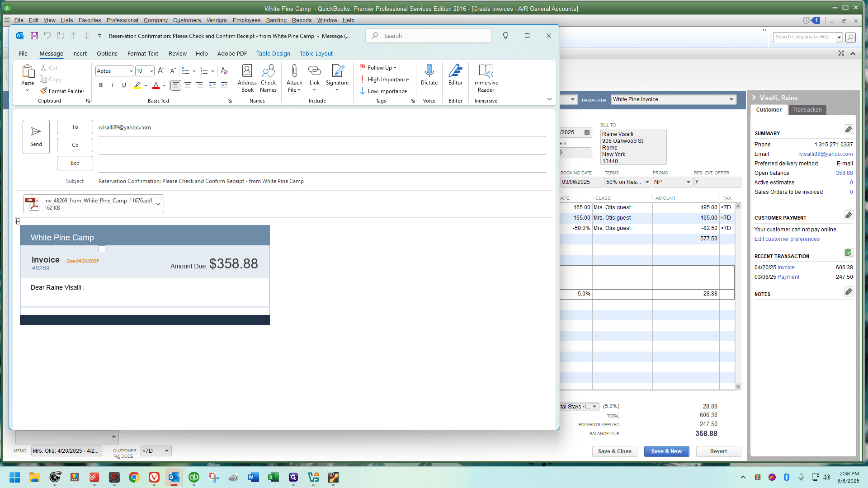Open the Reports menu in QuickBooks
868x488 pixels.
point(302,20)
